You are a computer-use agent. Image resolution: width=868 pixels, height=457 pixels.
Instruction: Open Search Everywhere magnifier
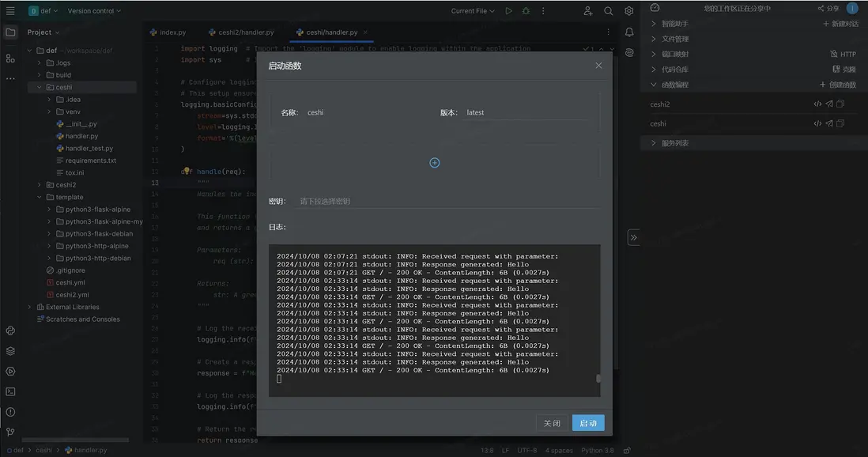[x=609, y=10]
